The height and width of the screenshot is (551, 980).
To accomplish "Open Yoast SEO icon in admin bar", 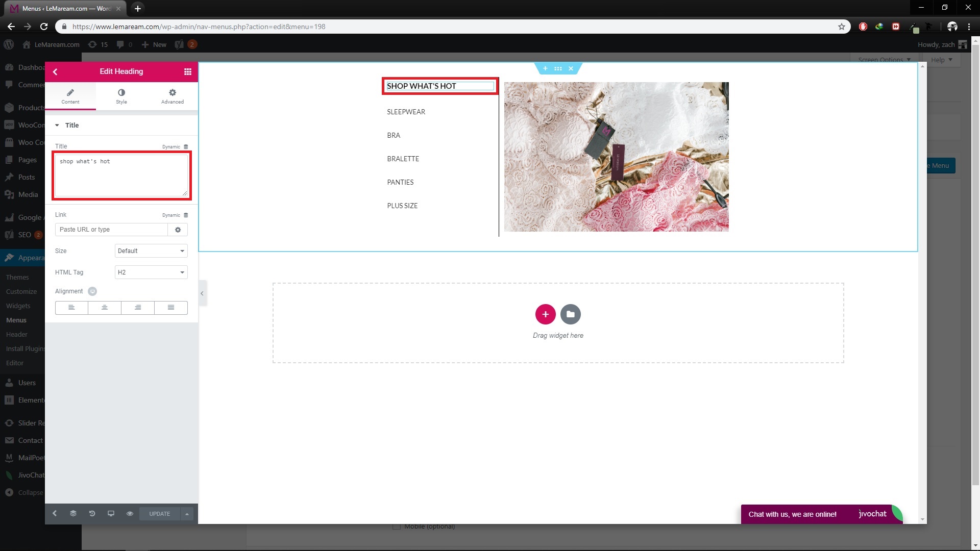I will point(179,44).
